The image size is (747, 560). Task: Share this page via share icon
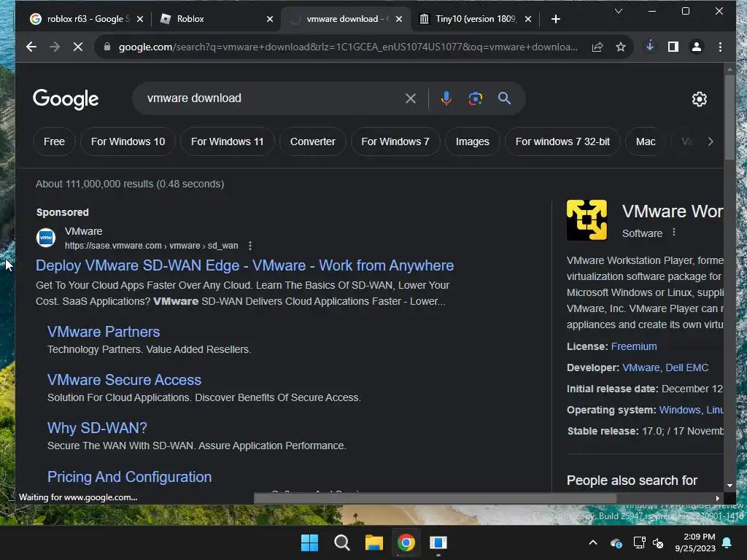click(597, 47)
